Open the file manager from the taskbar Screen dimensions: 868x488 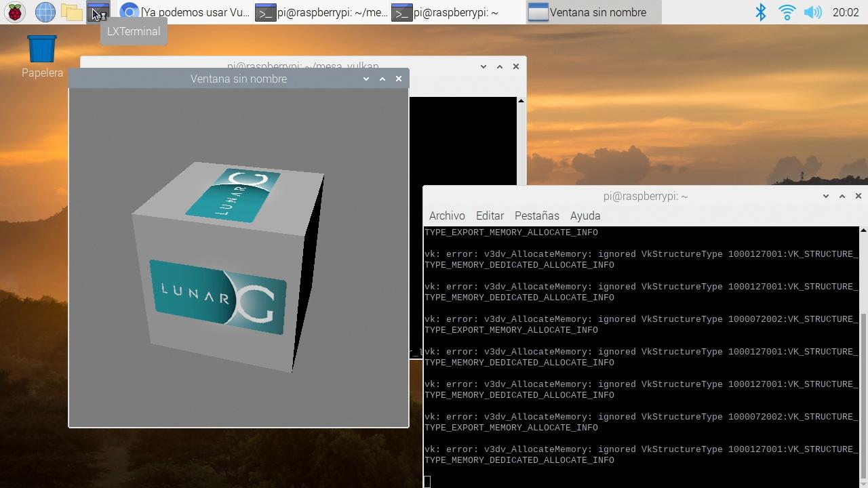click(71, 12)
